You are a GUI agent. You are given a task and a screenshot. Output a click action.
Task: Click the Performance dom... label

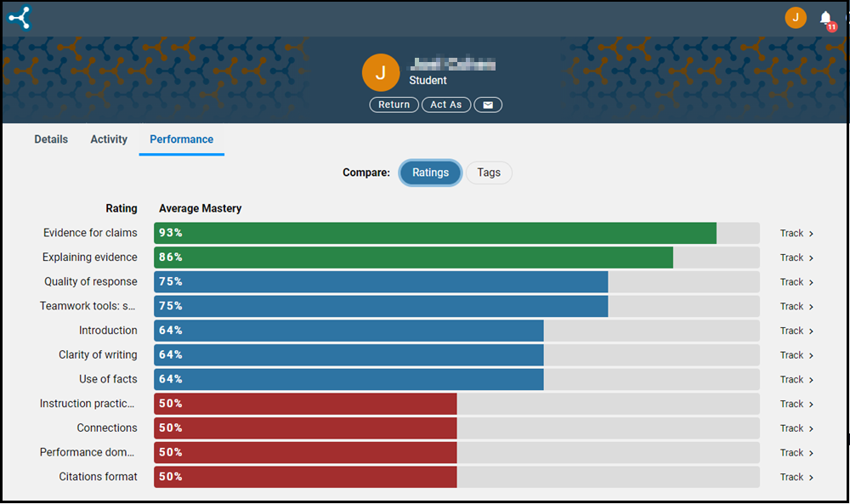87,452
